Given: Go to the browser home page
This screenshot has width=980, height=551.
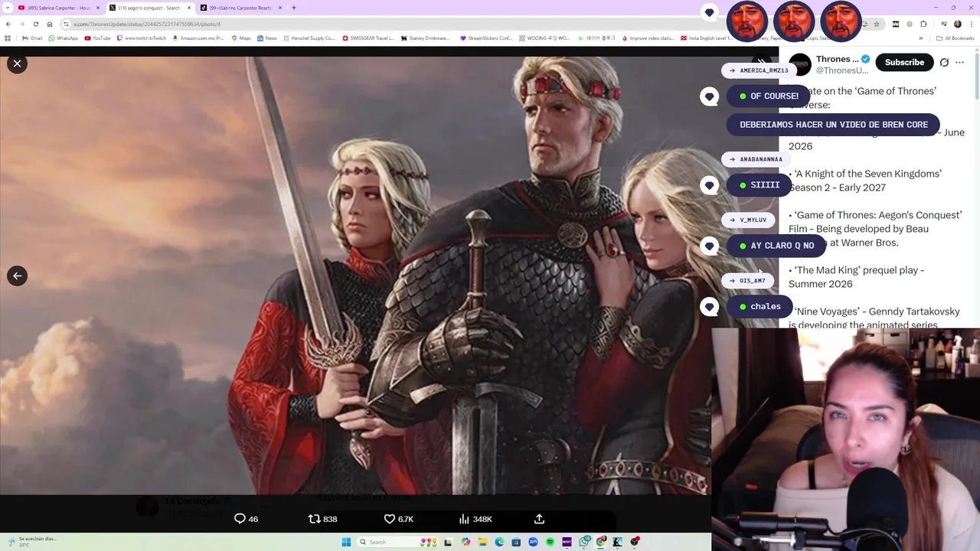Looking at the screenshot, I should click(x=50, y=24).
